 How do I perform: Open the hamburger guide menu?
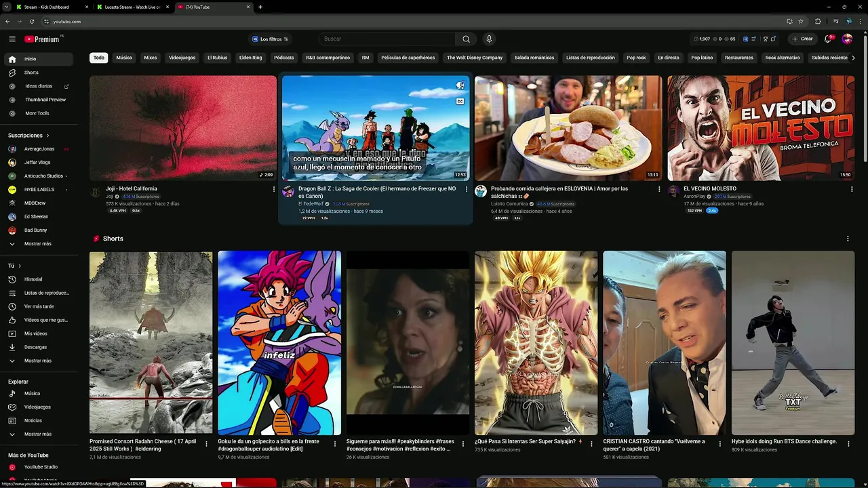[12, 39]
